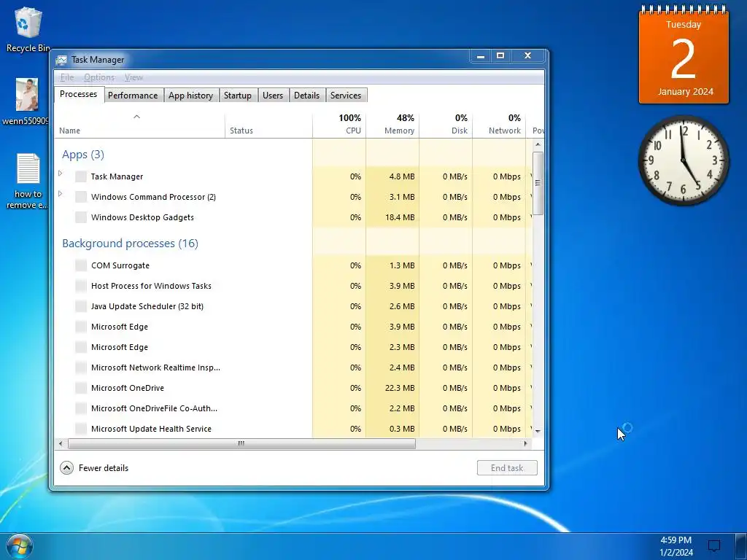The image size is (747, 560).
Task: Click the Background processes (16) heading
Action: [x=130, y=244]
